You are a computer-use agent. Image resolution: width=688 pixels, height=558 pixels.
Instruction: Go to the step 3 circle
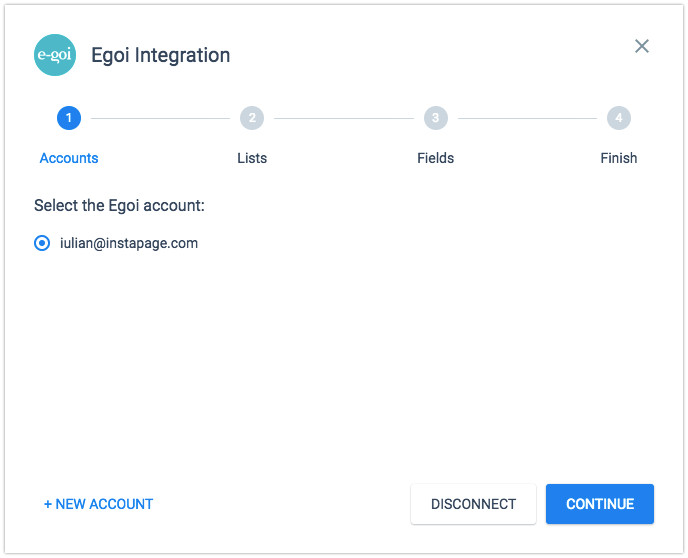(x=435, y=118)
